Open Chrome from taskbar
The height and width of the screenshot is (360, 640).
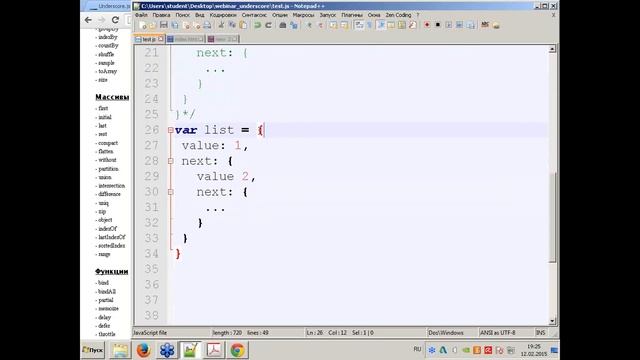coord(237,350)
